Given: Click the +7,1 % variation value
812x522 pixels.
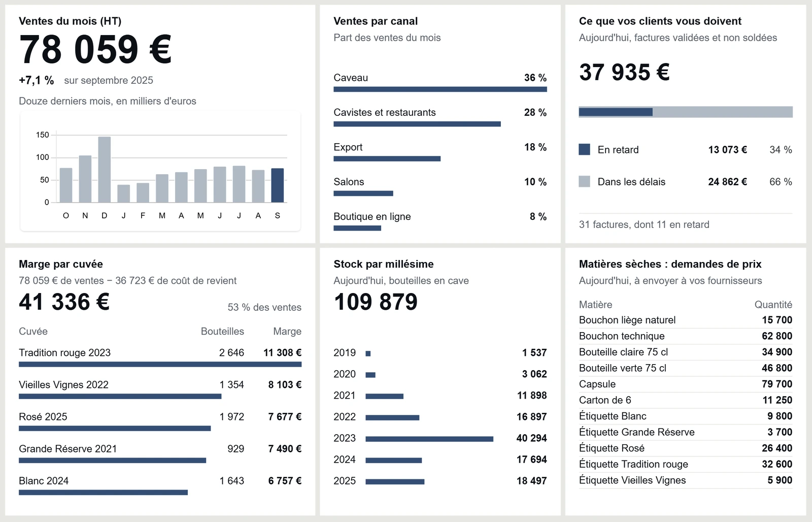Looking at the screenshot, I should coord(37,80).
